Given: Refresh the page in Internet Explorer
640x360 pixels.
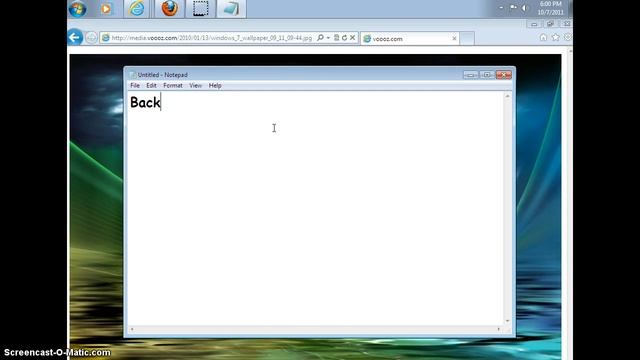Looking at the screenshot, I should (344, 38).
